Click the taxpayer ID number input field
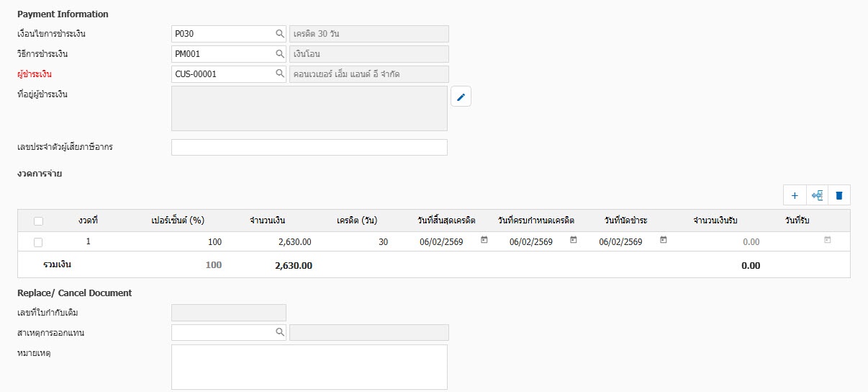 [309, 147]
